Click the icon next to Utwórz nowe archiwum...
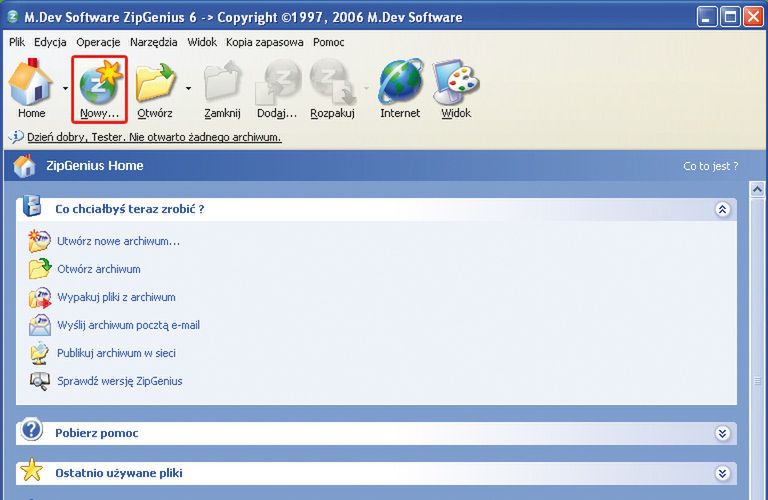This screenshot has height=500, width=768. [x=39, y=240]
